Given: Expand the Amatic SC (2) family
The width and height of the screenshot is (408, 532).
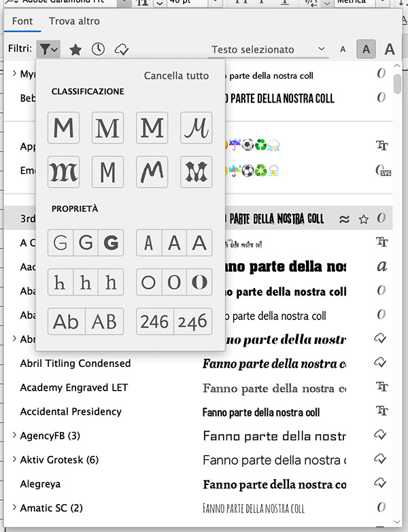Looking at the screenshot, I should coord(14,507).
